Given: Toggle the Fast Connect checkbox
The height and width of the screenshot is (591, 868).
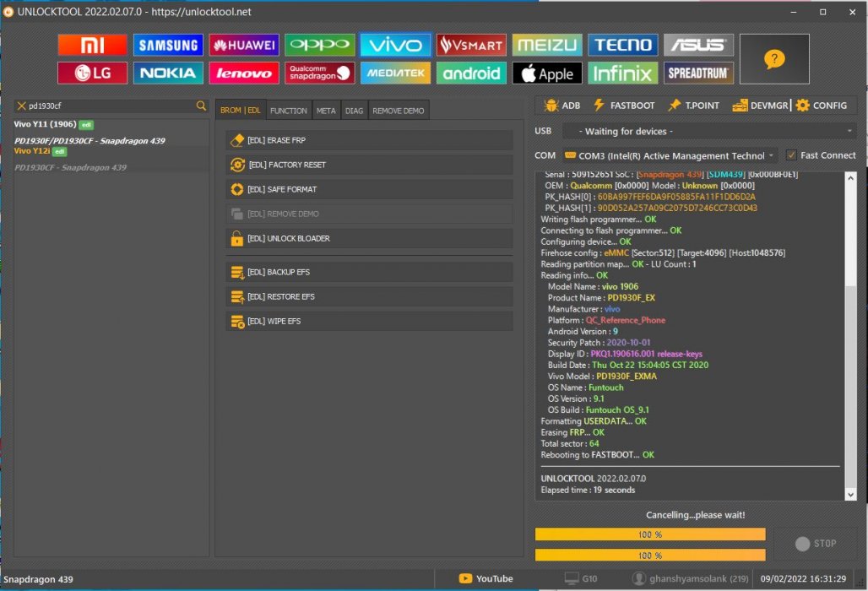Looking at the screenshot, I should [791, 155].
